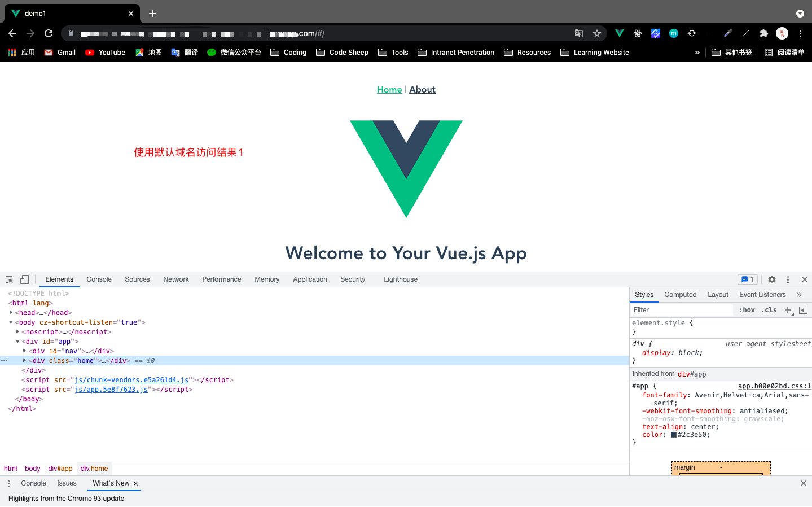The image size is (812, 507).
Task: Show hidden bookmarks with the double chevron
Action: point(697,53)
